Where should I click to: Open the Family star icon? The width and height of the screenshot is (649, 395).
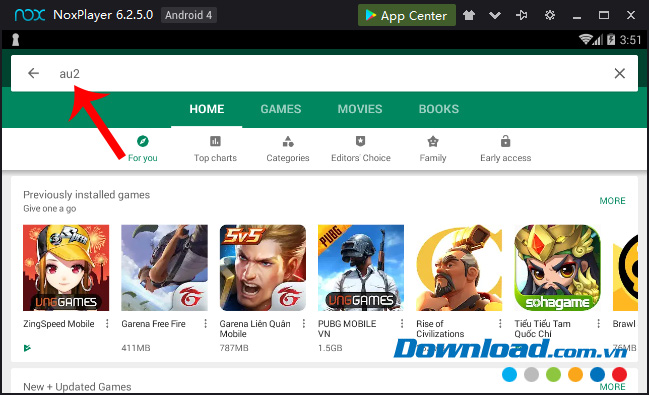[433, 142]
